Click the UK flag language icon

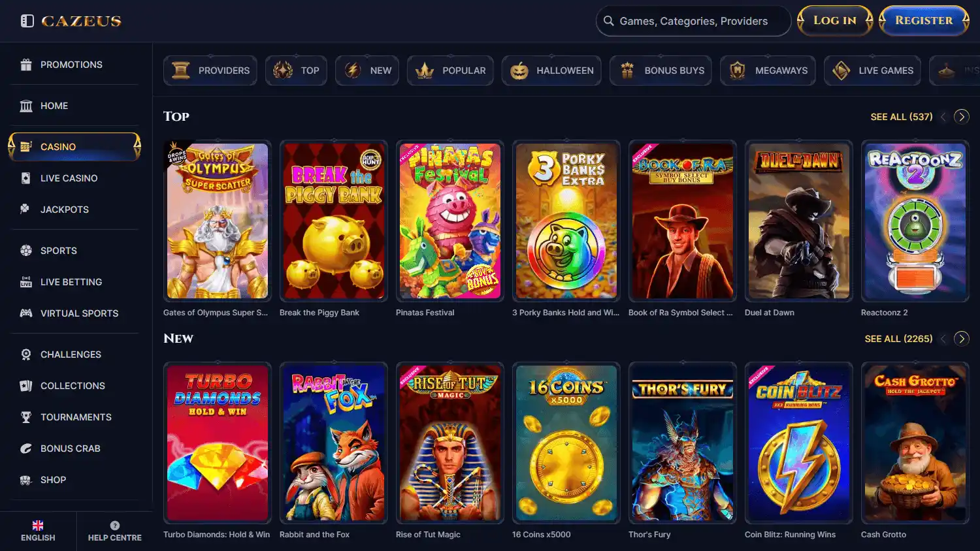(38, 526)
